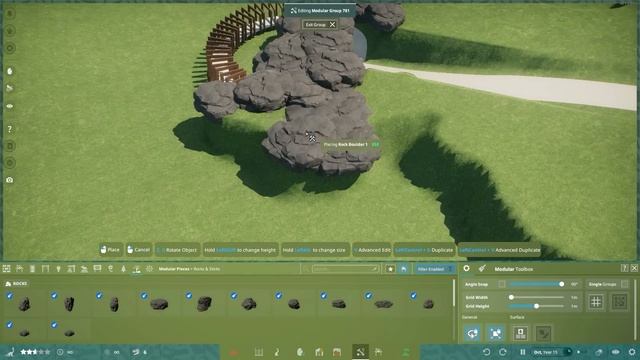Click the Grid Width slider handle
This screenshot has height=360, width=640.
tap(511, 297)
